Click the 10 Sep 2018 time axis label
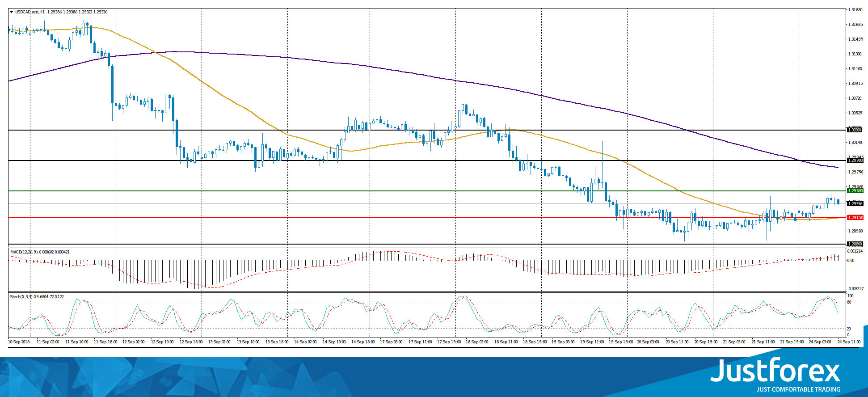 pyautogui.click(x=19, y=342)
